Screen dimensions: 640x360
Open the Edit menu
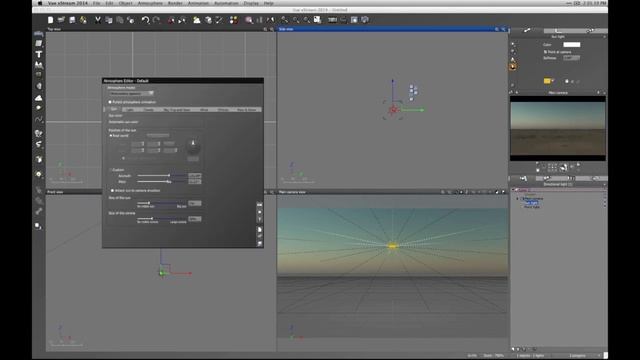[x=110, y=3]
